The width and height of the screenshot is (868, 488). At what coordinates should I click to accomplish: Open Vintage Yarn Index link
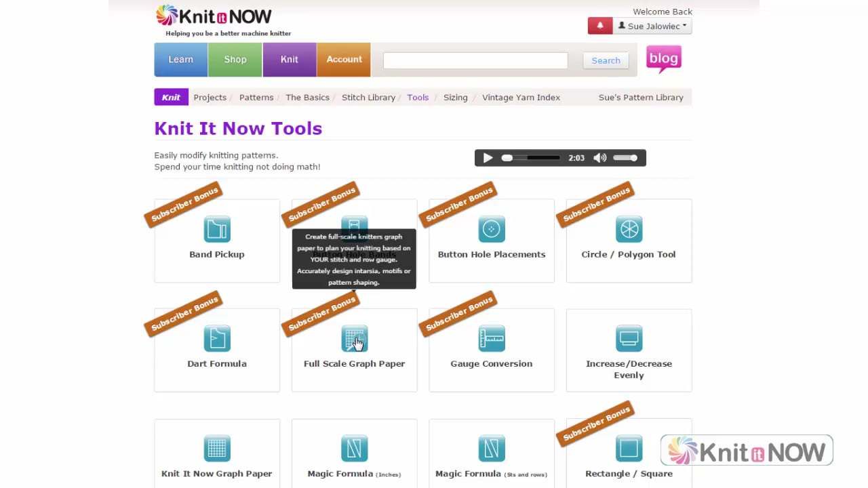point(521,98)
